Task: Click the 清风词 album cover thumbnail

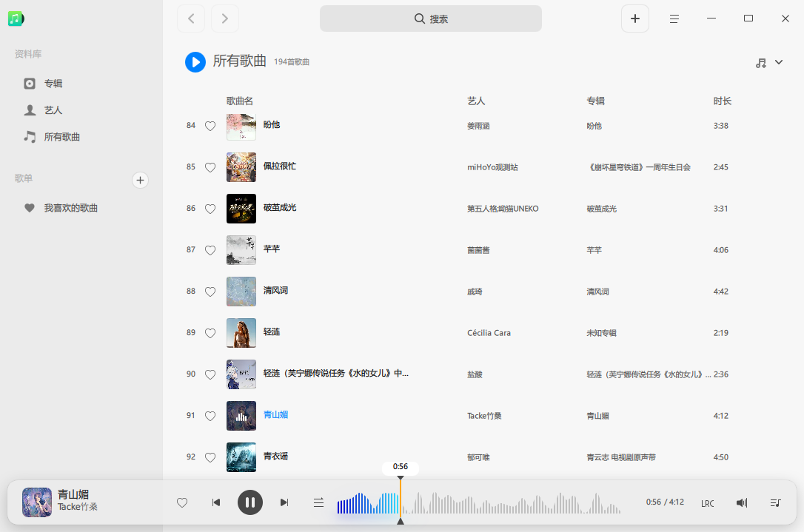Action: click(241, 292)
